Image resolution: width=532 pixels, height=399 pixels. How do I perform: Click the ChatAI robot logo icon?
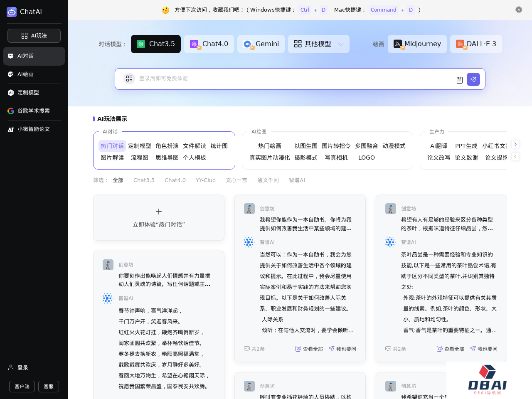point(12,12)
